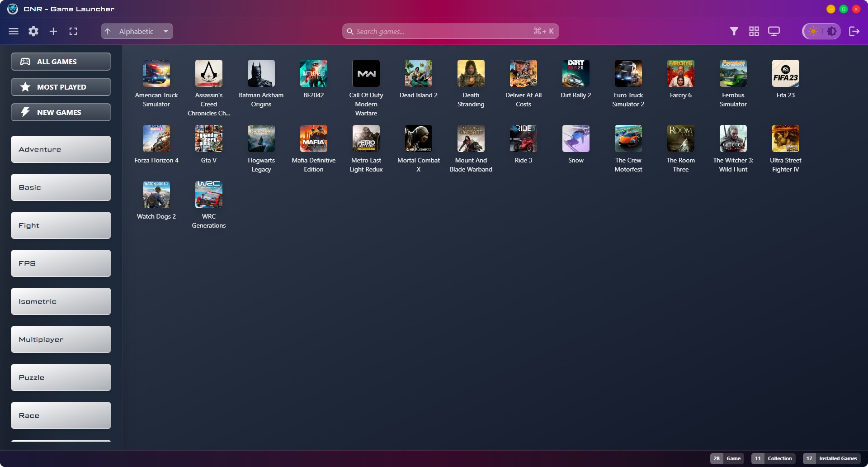Select Gta V game icon
The image size is (868, 467).
(x=209, y=138)
